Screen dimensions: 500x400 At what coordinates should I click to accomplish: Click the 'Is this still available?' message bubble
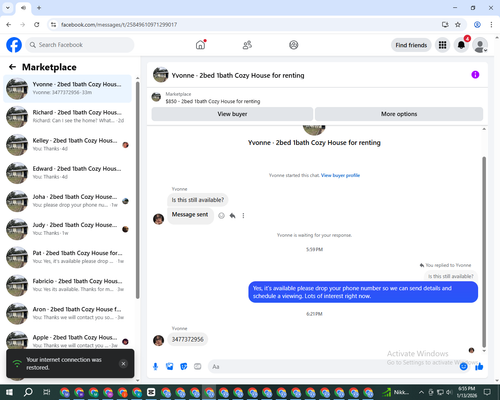click(198, 200)
